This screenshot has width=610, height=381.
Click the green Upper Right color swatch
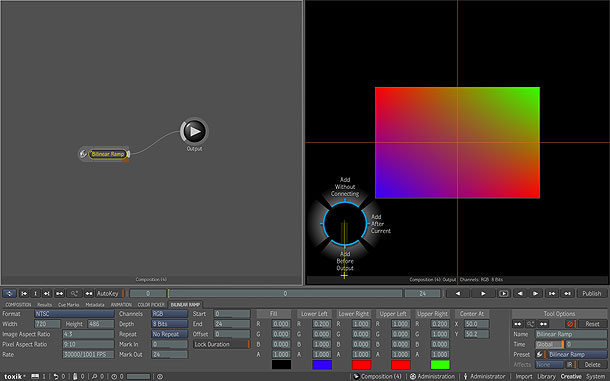(440, 365)
